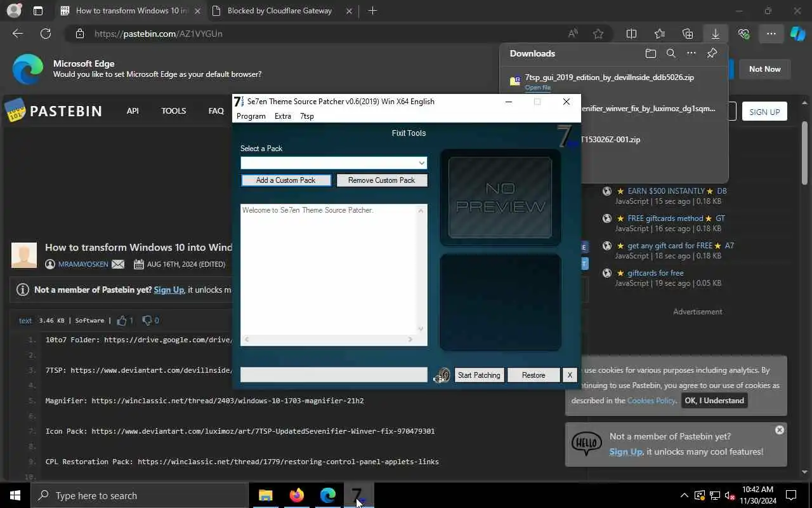Viewport: 812px width, 508px height.
Task: Click the envelope message icon beside MRAMAYOSKEN
Action: click(118, 264)
